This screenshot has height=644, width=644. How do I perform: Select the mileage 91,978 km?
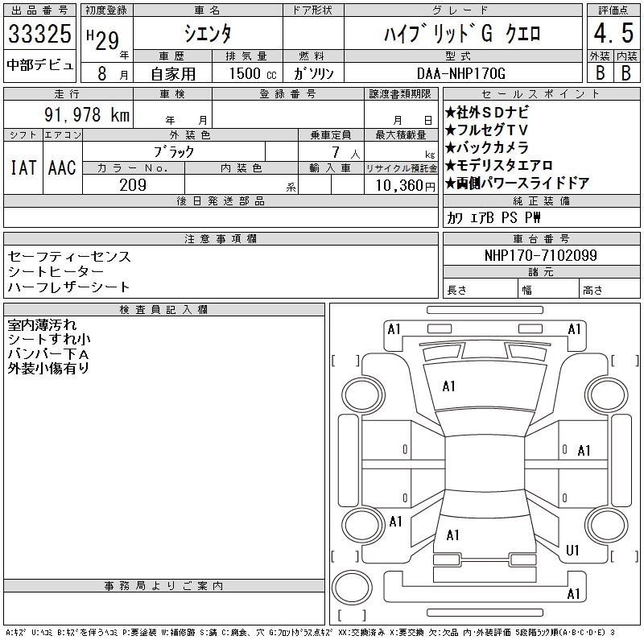[x=87, y=114]
